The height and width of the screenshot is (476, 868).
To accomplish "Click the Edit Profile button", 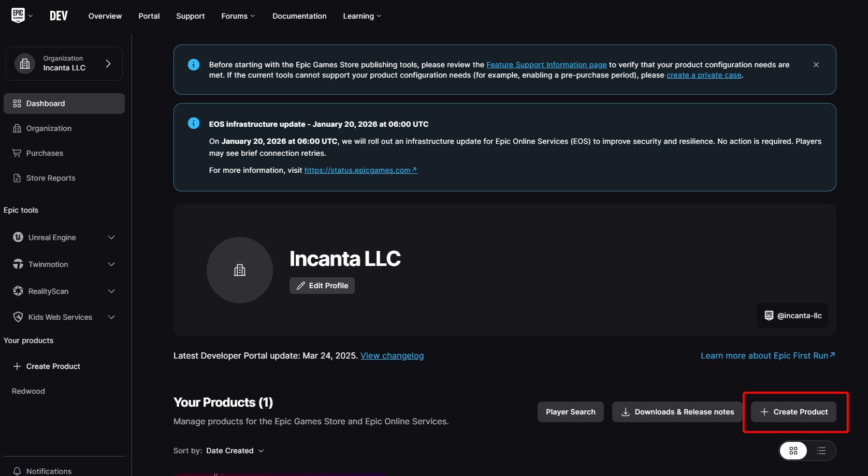I will pos(322,285).
